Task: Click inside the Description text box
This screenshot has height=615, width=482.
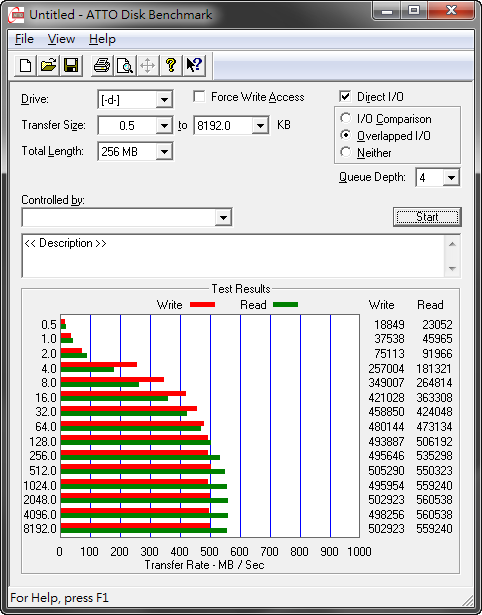Action: coord(234,256)
